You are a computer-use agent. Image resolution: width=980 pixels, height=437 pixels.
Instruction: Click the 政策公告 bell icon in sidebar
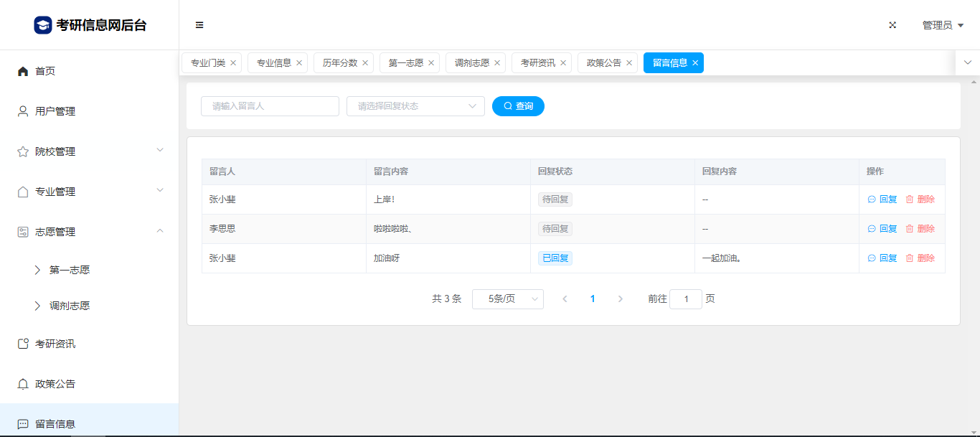click(23, 384)
